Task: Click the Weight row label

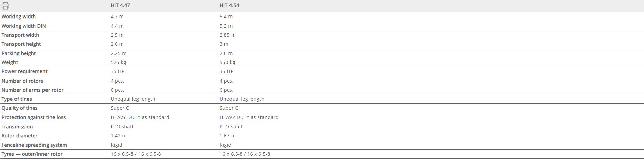Action: point(10,62)
